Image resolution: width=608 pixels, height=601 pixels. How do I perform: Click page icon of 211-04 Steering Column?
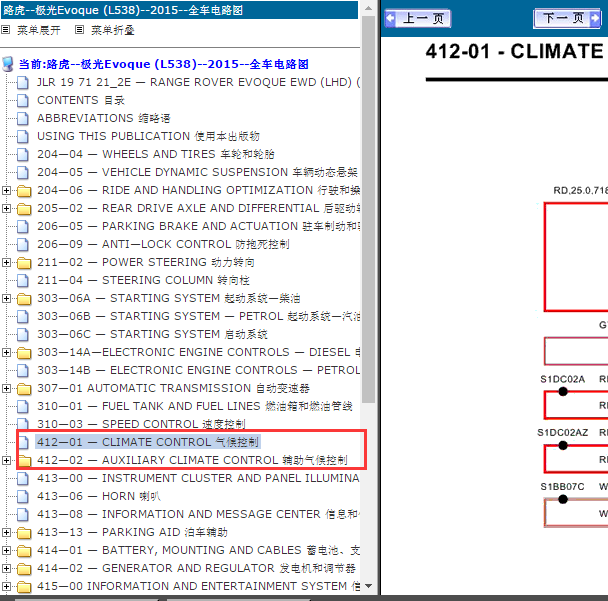23,280
